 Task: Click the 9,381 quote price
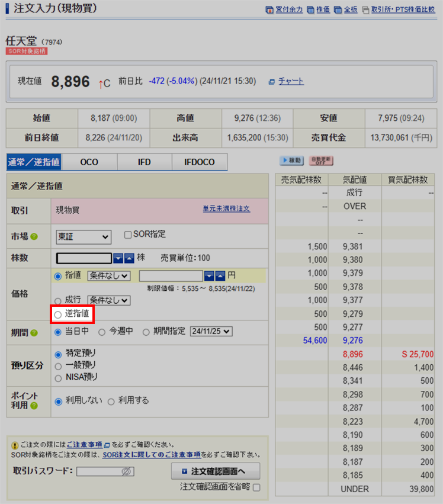[x=352, y=246]
